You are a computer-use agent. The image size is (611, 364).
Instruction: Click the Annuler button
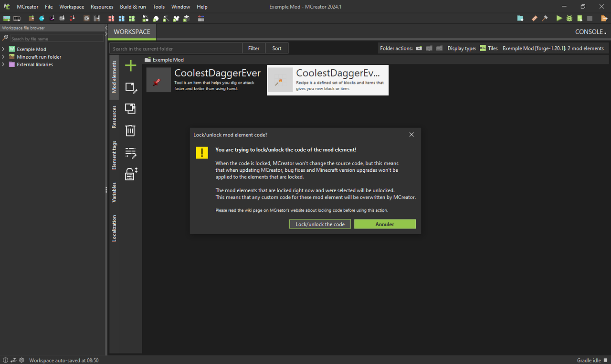[385, 224]
